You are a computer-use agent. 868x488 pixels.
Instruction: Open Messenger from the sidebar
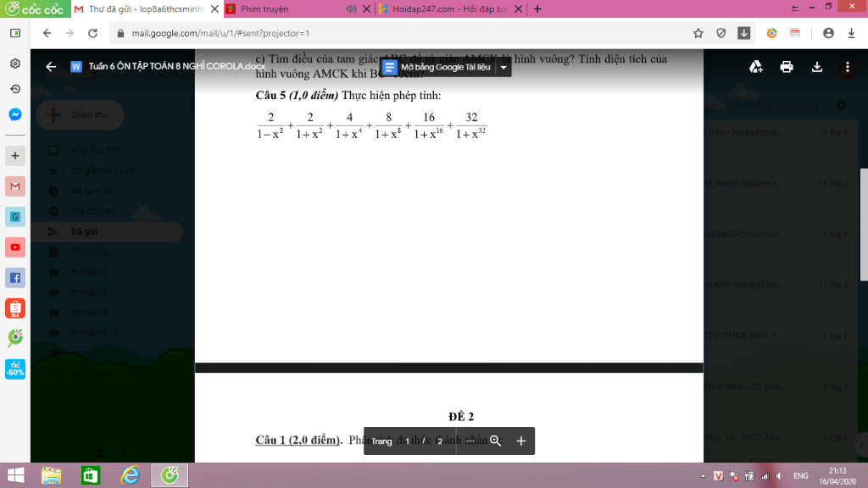click(x=15, y=114)
